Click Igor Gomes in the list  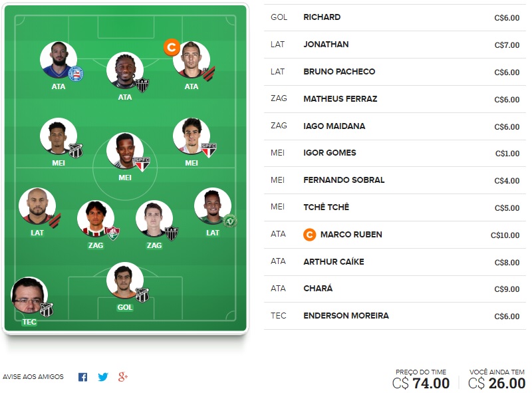(329, 153)
